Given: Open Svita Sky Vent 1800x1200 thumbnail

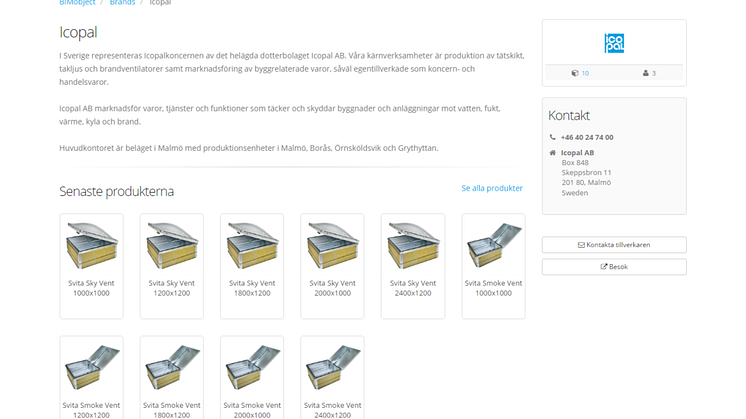Looking at the screenshot, I should (x=252, y=245).
